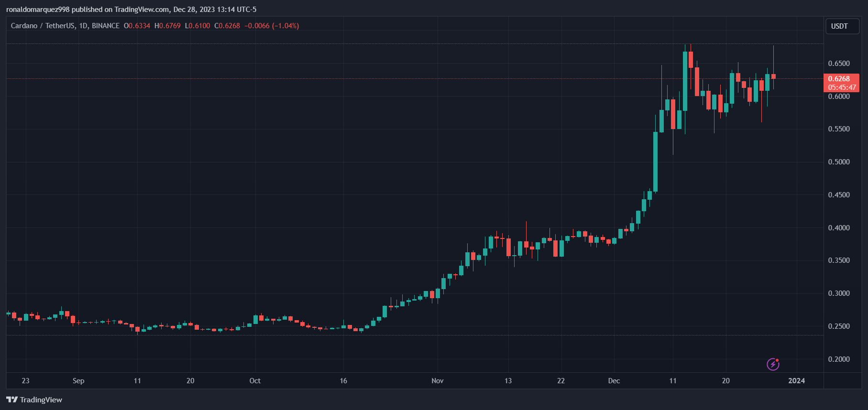Click the Nov label on time axis
This screenshot has height=410, width=868.
437,381
